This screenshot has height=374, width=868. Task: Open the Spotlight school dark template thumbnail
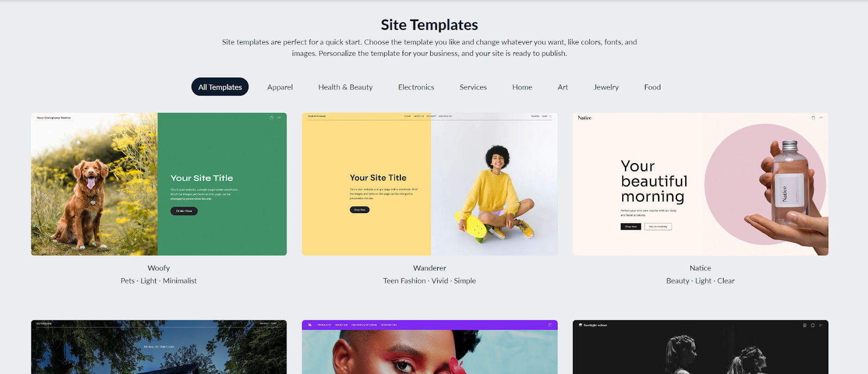coord(700,347)
